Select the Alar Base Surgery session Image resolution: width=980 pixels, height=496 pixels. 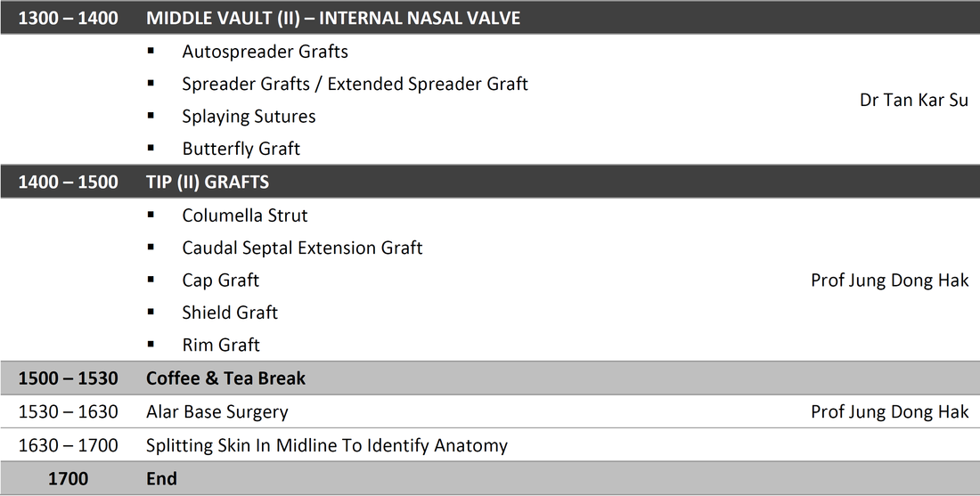pos(216,412)
